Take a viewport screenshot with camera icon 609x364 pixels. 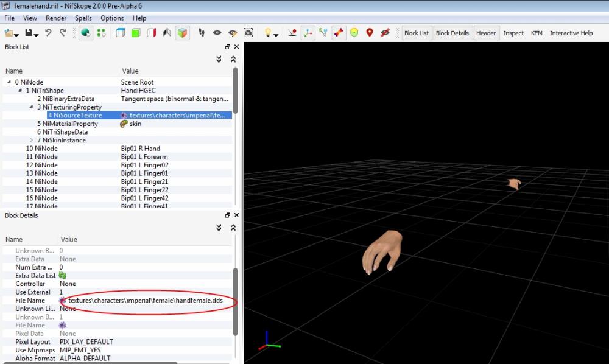pos(248,33)
